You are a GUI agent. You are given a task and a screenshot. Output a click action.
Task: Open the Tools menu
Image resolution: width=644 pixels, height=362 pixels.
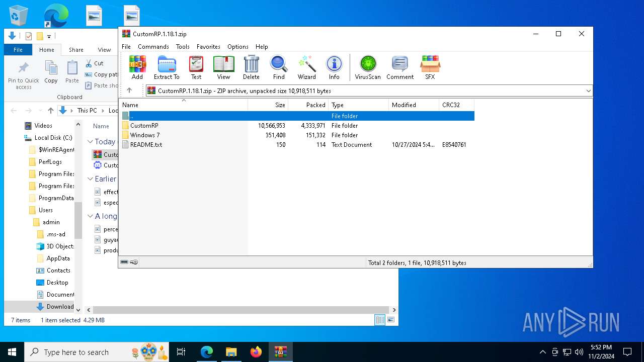pyautogui.click(x=183, y=47)
